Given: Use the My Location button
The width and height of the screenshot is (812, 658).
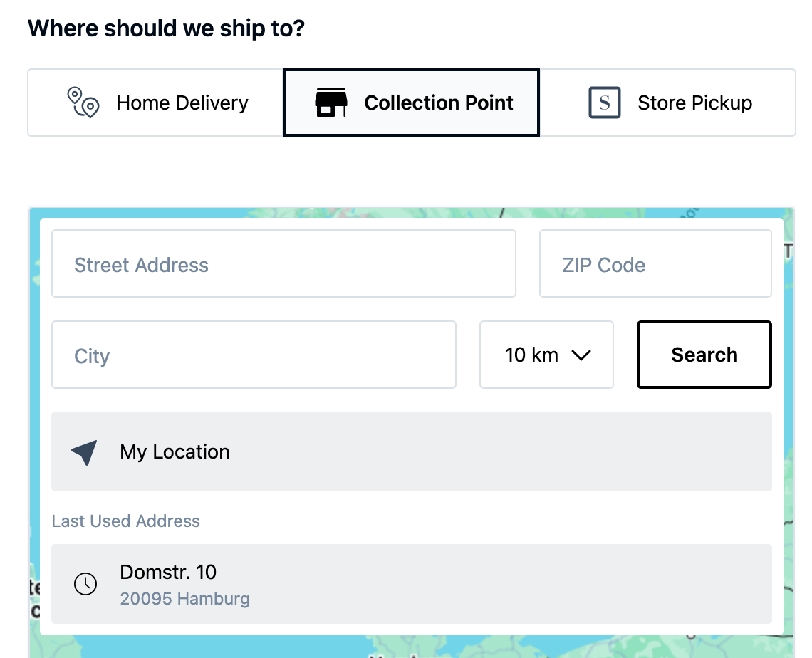Looking at the screenshot, I should 412,451.
